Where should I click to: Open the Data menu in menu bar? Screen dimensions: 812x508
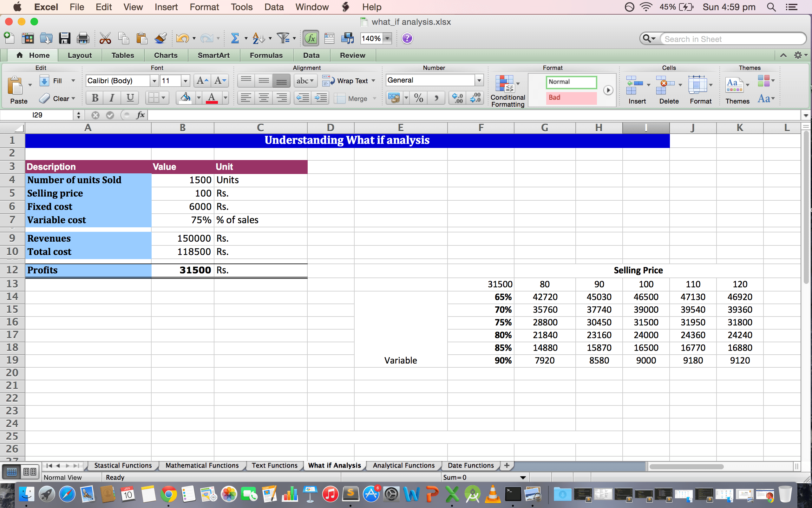tap(274, 7)
